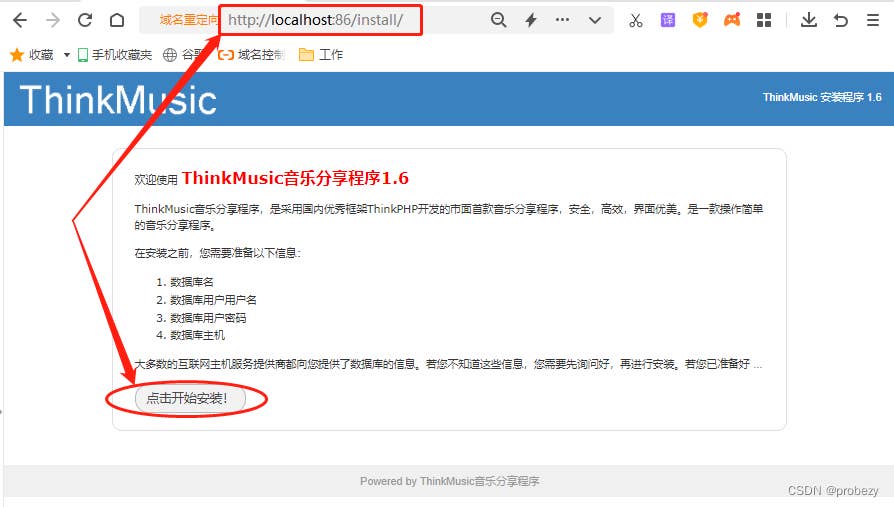Open the orange shield extension
This screenshot has width=894, height=507.
[x=700, y=21]
